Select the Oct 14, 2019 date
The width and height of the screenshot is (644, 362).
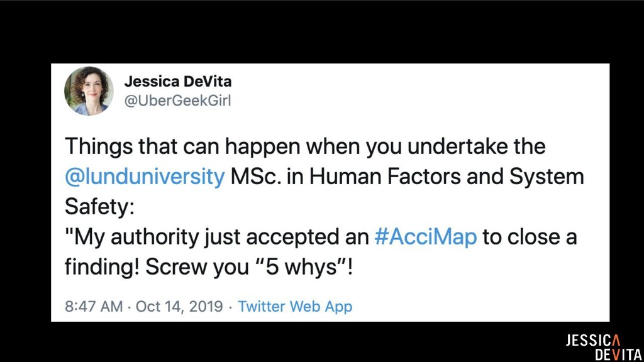[x=179, y=307]
